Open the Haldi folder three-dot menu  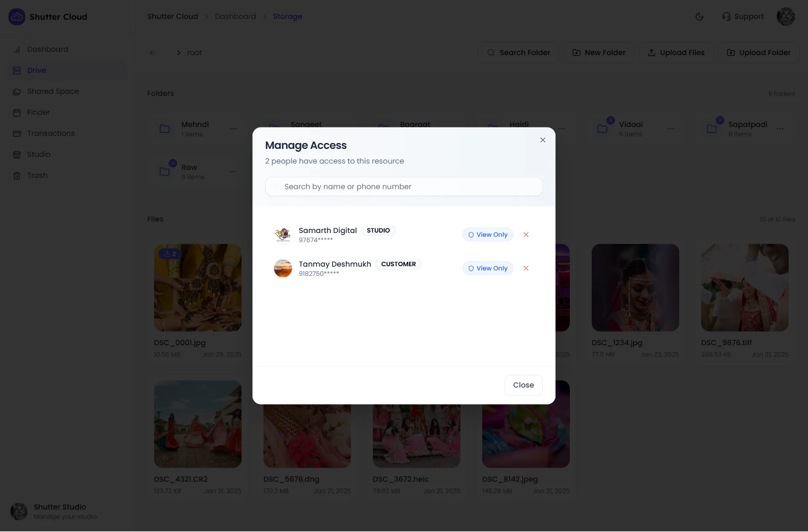(x=561, y=129)
